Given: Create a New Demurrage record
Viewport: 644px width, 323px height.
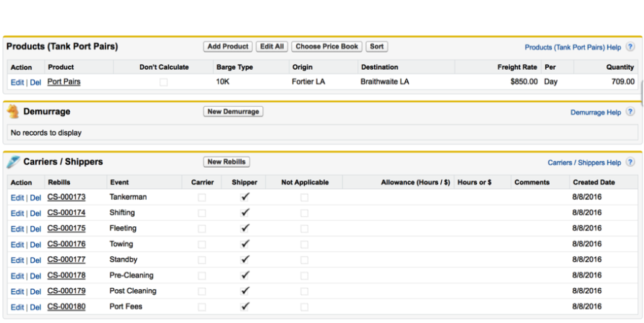Looking at the screenshot, I should point(233,111).
